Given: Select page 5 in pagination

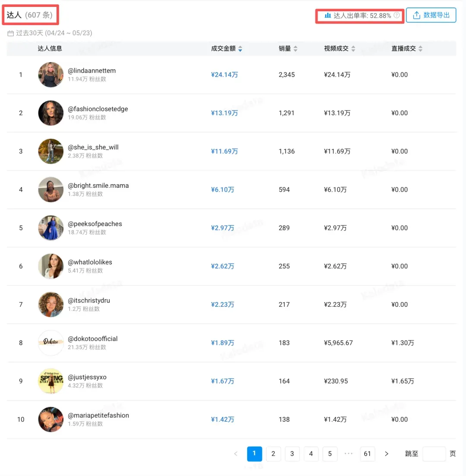Looking at the screenshot, I should (x=330, y=454).
